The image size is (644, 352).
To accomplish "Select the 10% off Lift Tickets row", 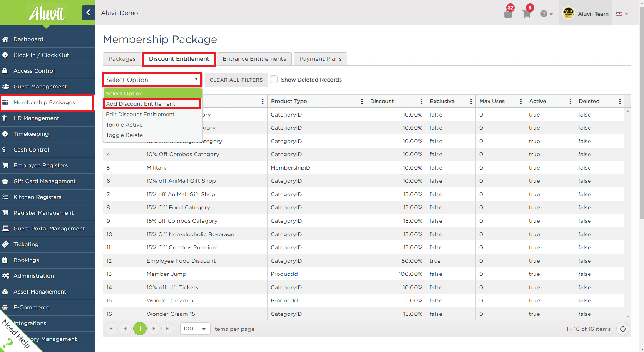I will (364, 287).
